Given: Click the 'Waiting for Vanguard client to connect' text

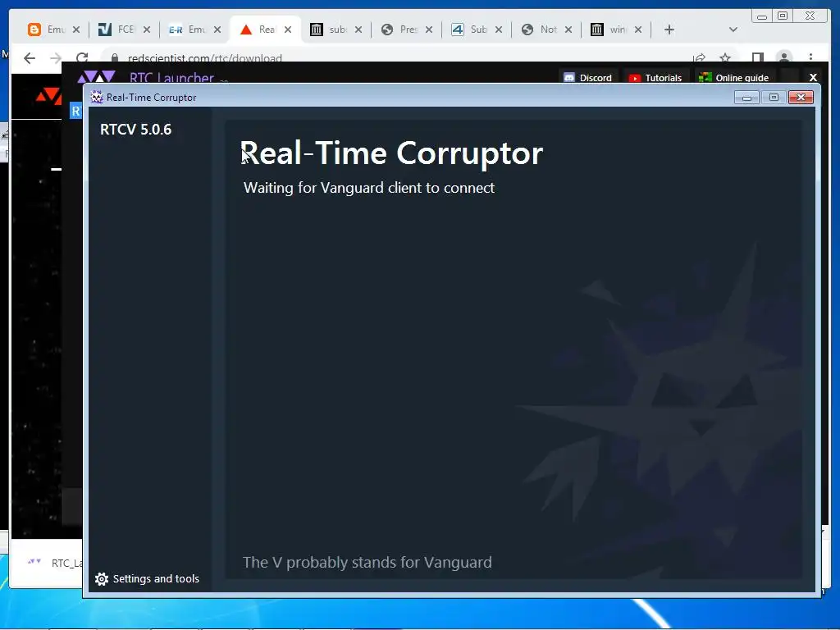Looking at the screenshot, I should pyautogui.click(x=368, y=188).
